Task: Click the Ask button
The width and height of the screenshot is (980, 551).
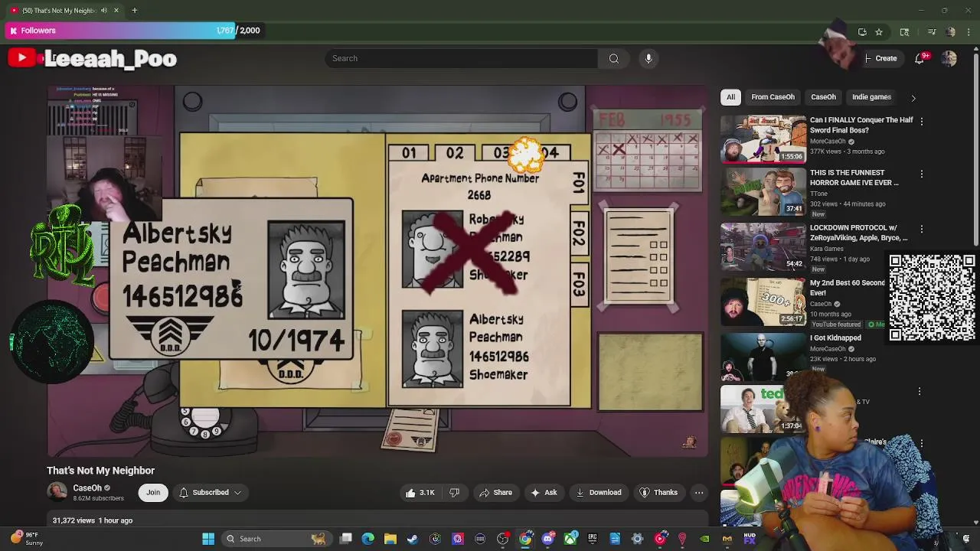Action: 544,493
